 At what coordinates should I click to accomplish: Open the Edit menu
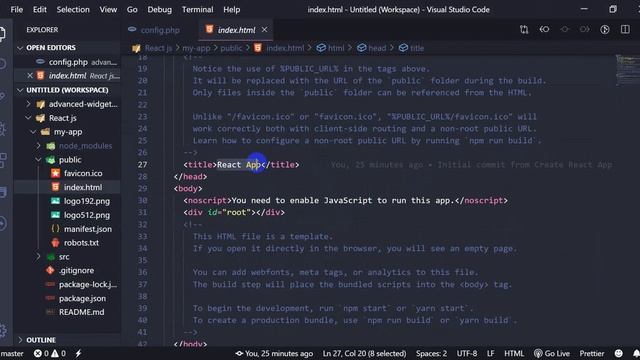point(40,9)
